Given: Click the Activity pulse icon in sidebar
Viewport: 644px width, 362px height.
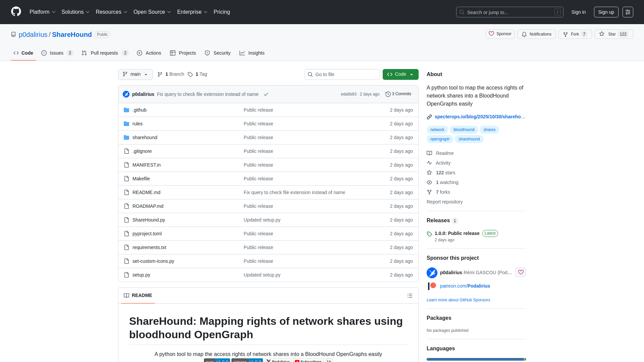Looking at the screenshot, I should (430, 163).
